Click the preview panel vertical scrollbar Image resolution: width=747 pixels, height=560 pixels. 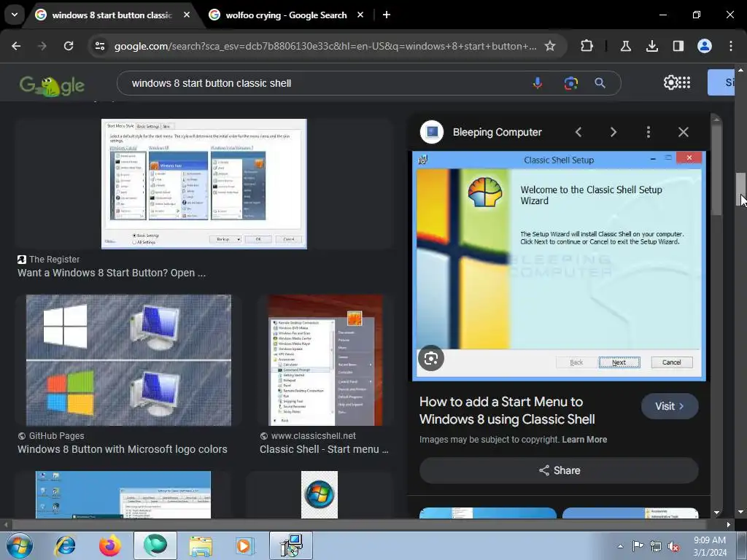point(716,171)
